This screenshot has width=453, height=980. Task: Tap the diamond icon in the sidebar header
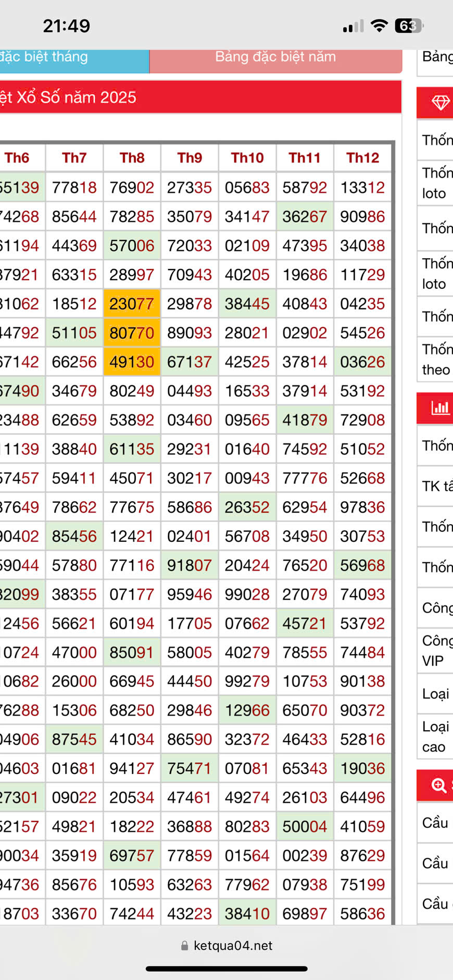[x=440, y=103]
